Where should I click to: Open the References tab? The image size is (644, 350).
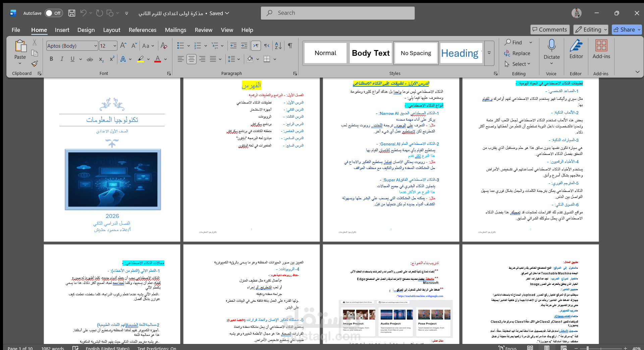[143, 30]
